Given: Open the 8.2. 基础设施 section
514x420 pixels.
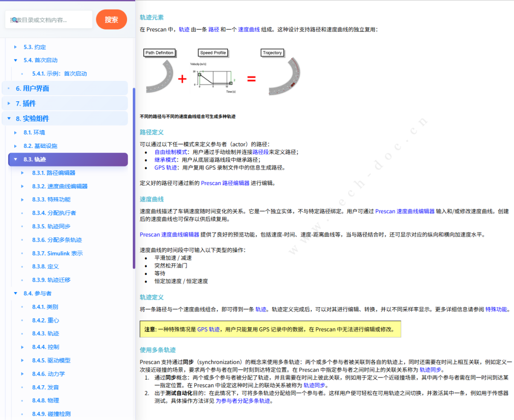Looking at the screenshot, I should tap(40, 146).
